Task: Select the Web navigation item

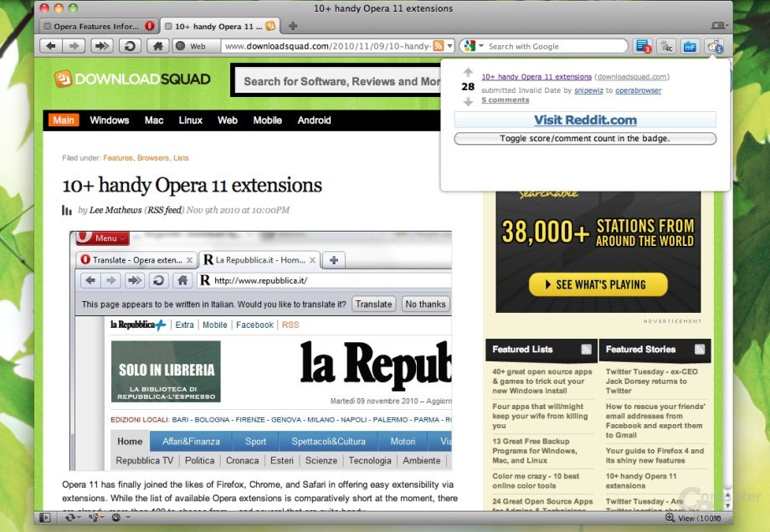Action: pos(228,120)
